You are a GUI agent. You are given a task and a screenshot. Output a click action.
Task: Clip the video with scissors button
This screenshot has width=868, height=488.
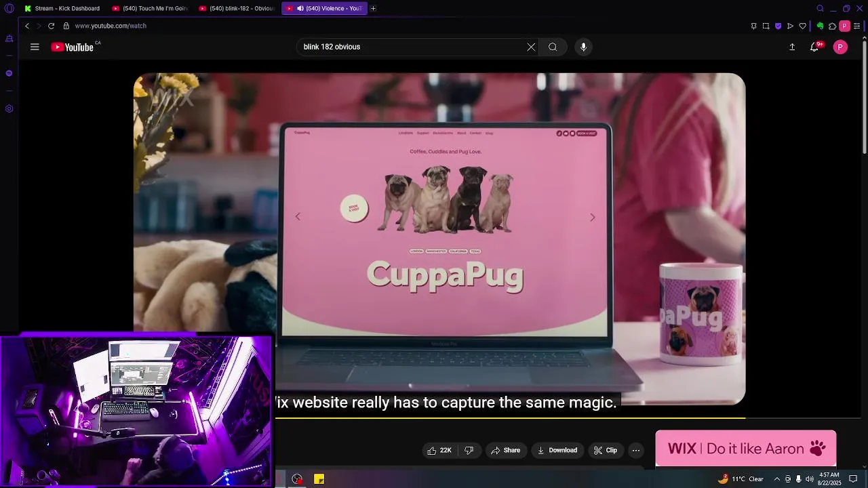point(606,450)
